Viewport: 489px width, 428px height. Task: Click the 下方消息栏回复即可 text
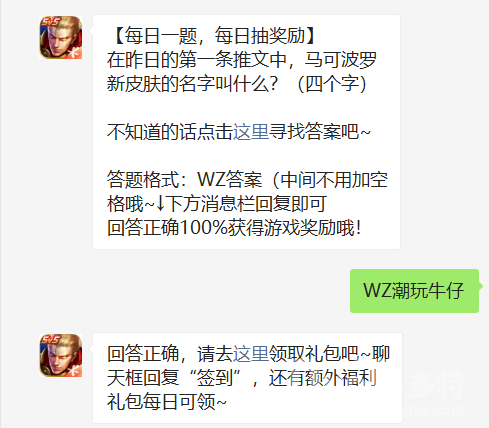point(246,204)
